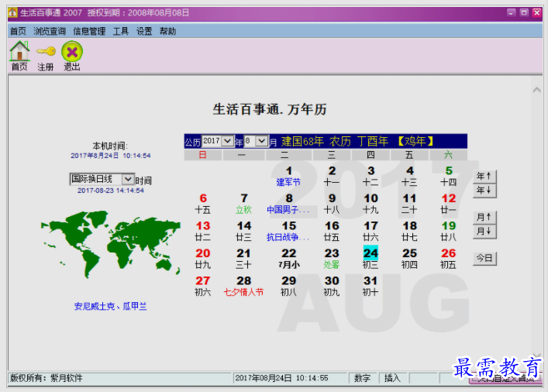Select date 3 十二

(x=371, y=176)
